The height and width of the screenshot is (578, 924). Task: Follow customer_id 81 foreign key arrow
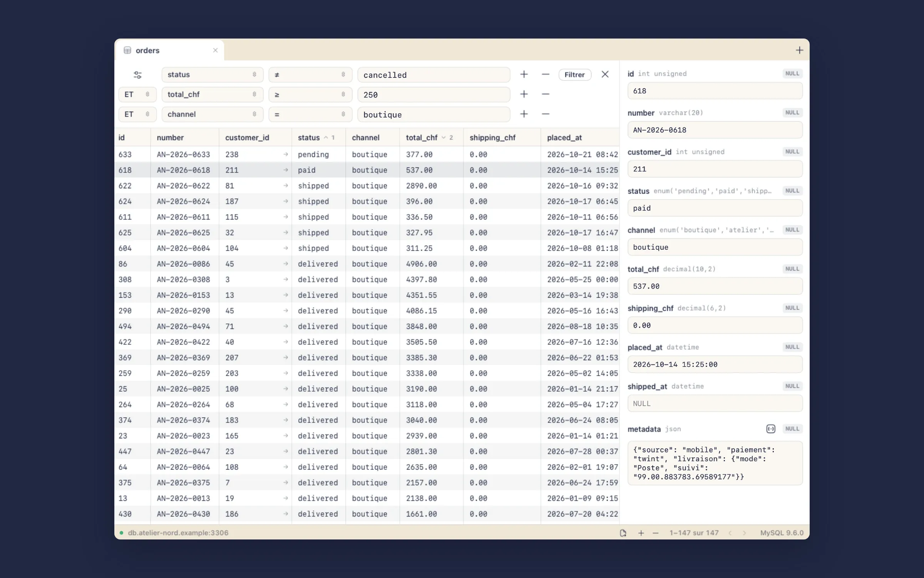(x=286, y=185)
